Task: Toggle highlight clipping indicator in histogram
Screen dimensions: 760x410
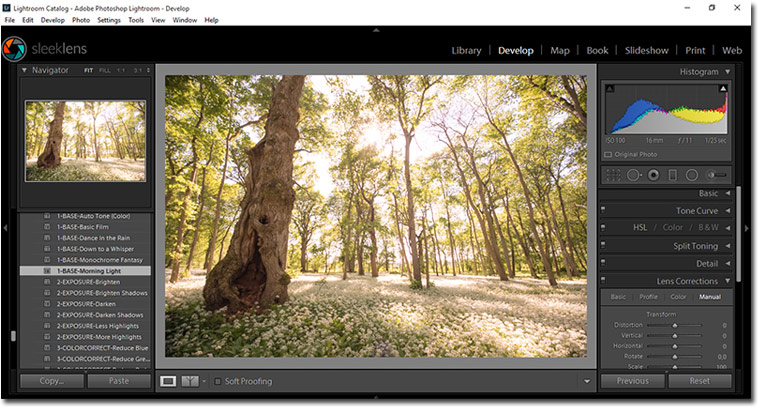Action: 723,88
